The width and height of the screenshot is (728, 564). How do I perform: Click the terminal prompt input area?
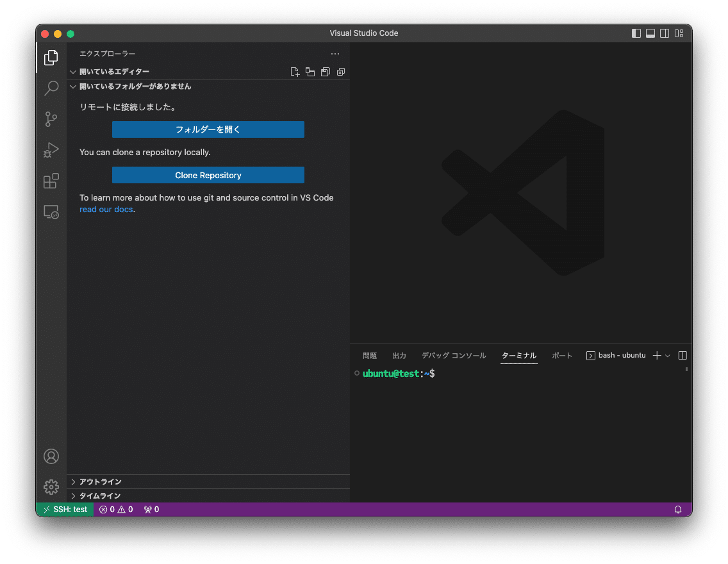520,374
